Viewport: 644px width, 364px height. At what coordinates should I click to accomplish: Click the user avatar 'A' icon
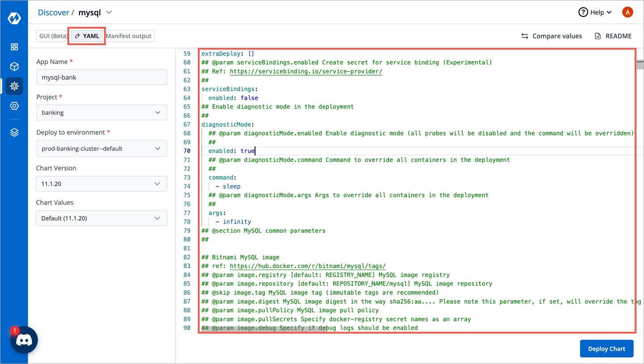coord(627,13)
